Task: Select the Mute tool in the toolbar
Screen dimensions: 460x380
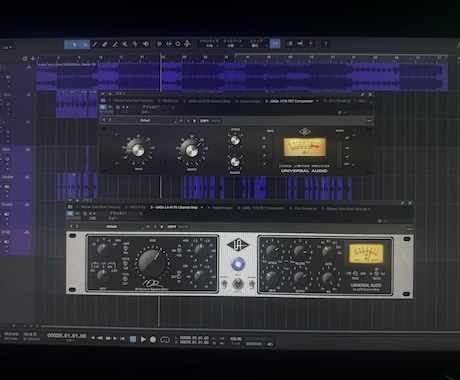Action: click(x=125, y=44)
